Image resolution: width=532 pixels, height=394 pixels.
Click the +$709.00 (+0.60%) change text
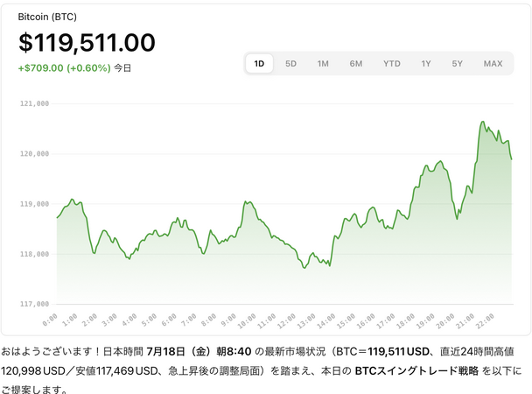pyautogui.click(x=65, y=68)
